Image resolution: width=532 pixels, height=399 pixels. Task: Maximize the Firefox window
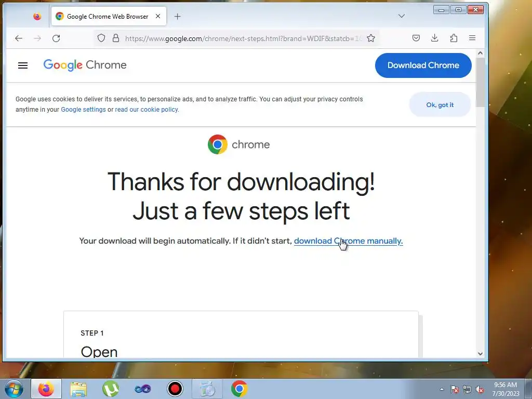pyautogui.click(x=458, y=10)
